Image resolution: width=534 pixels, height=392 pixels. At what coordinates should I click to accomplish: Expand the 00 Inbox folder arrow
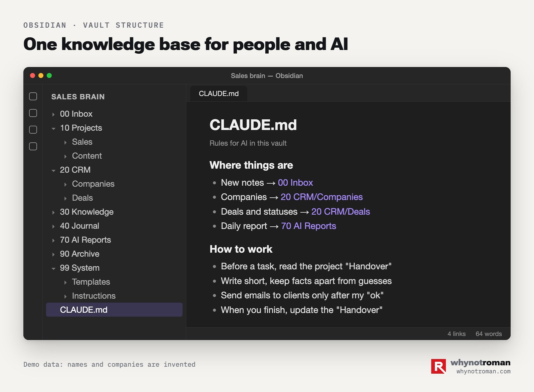(x=53, y=114)
